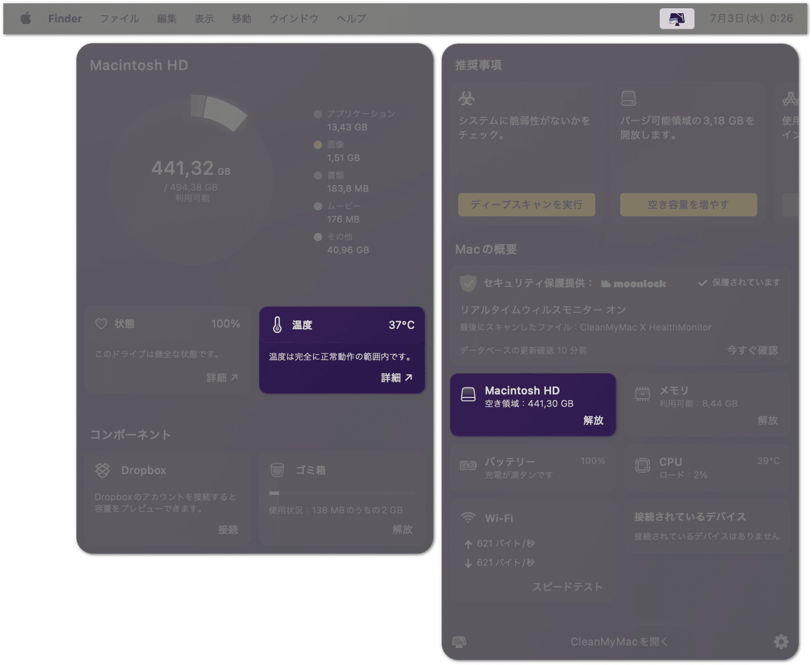Open the ヘルプ menu
The width and height of the screenshot is (812, 665).
(x=351, y=18)
